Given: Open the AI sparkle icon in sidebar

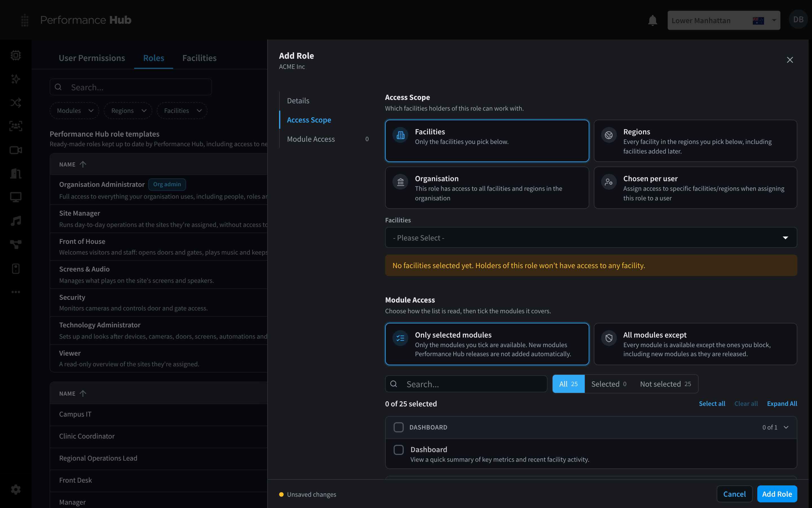Looking at the screenshot, I should click(x=16, y=79).
